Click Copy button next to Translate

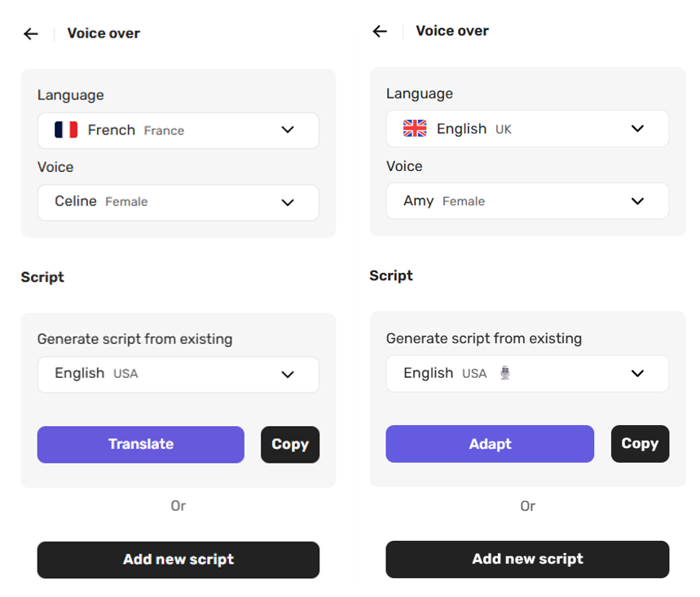coord(290,444)
